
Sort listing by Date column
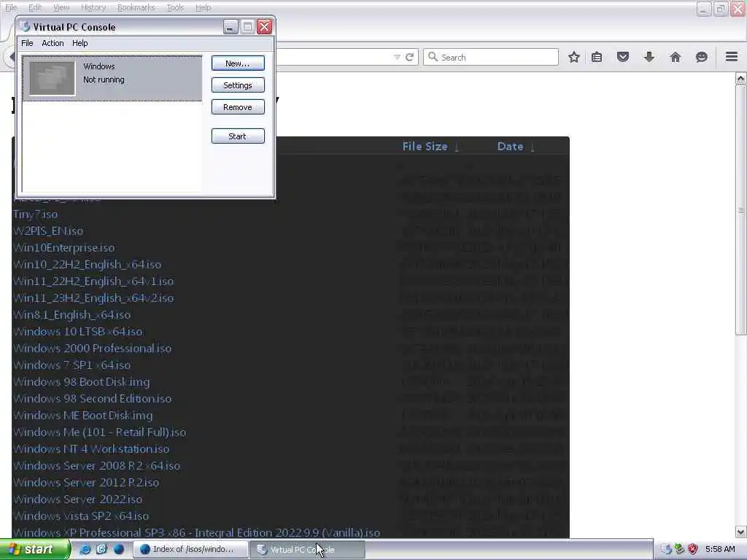tap(510, 147)
